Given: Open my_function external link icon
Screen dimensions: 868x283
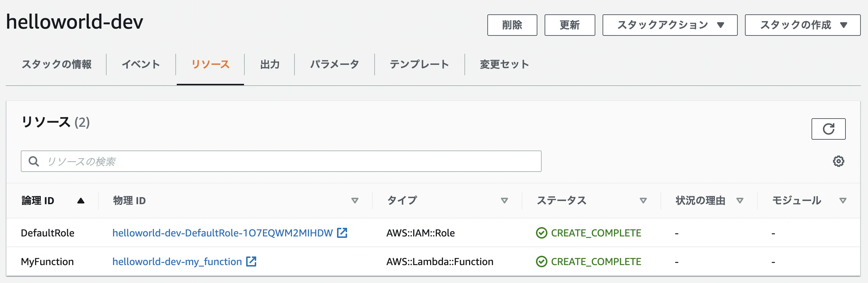Looking at the screenshot, I should 251,262.
